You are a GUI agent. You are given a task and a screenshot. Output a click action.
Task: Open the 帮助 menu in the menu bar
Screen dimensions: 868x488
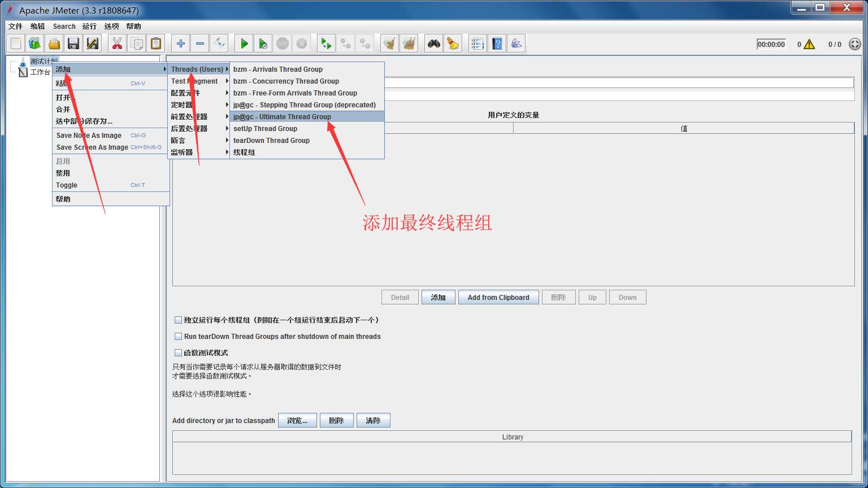[133, 27]
